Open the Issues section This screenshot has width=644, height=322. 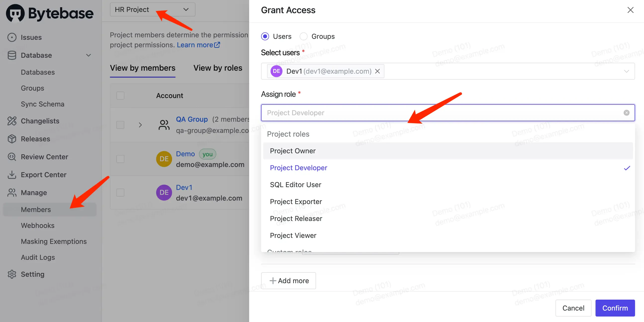[x=31, y=37]
